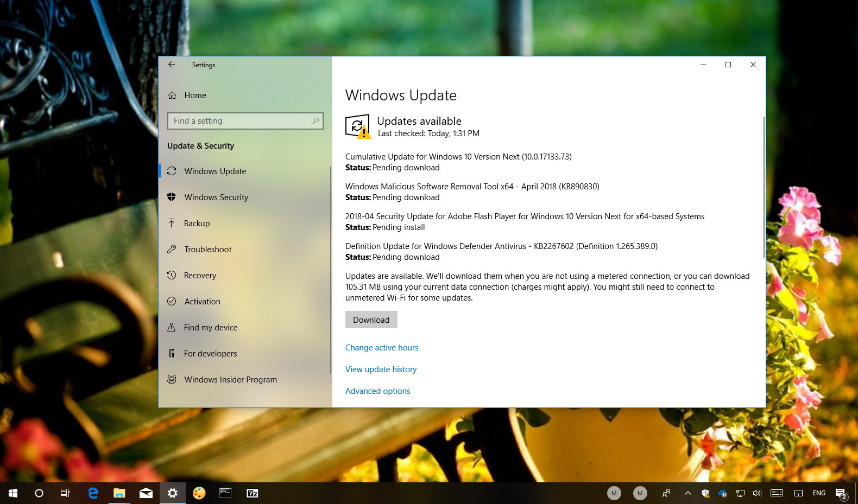858x504 pixels.
Task: Click the main pane vertical scrollbar
Action: [764, 187]
